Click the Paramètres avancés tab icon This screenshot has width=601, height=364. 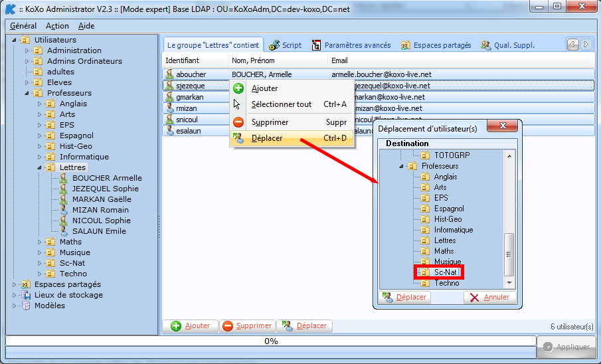[x=316, y=45]
